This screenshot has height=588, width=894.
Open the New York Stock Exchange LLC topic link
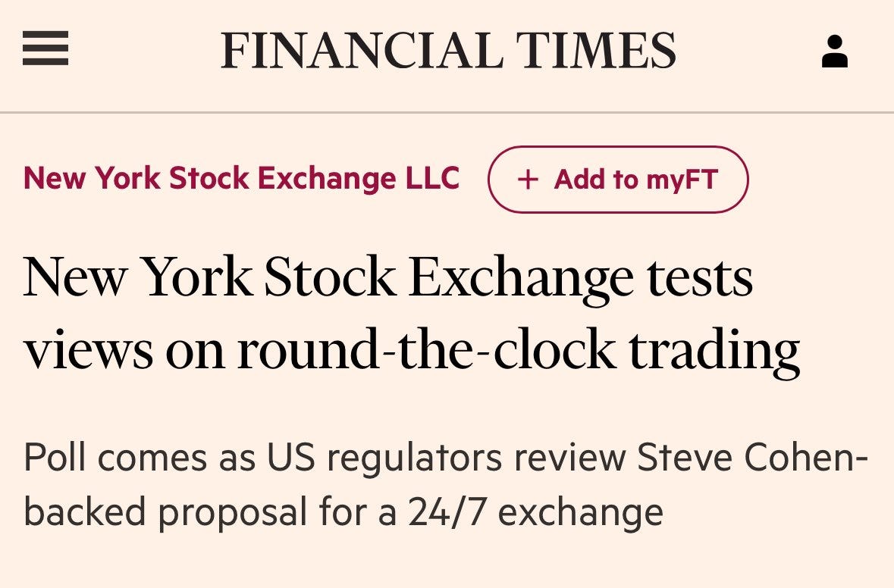pyautogui.click(x=241, y=178)
